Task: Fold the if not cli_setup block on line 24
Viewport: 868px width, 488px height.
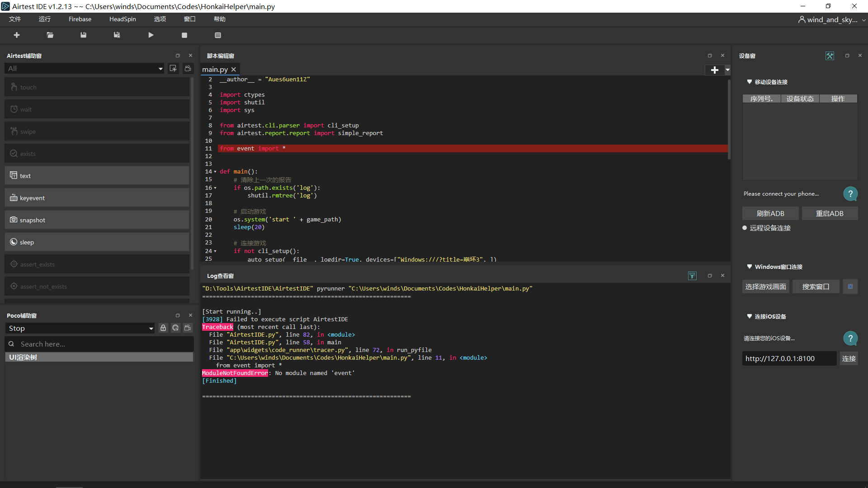Action: 215,251
